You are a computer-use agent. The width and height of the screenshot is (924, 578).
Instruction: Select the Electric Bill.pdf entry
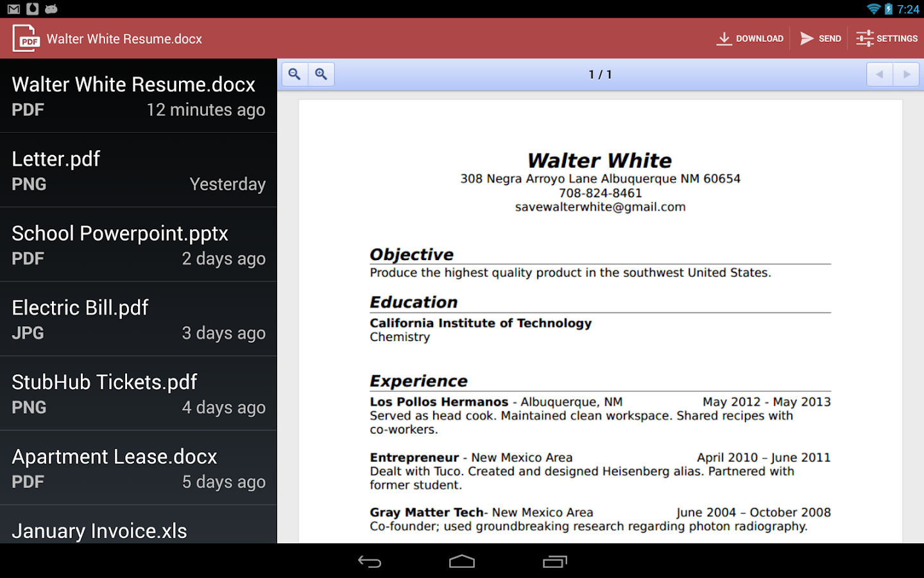coord(139,319)
